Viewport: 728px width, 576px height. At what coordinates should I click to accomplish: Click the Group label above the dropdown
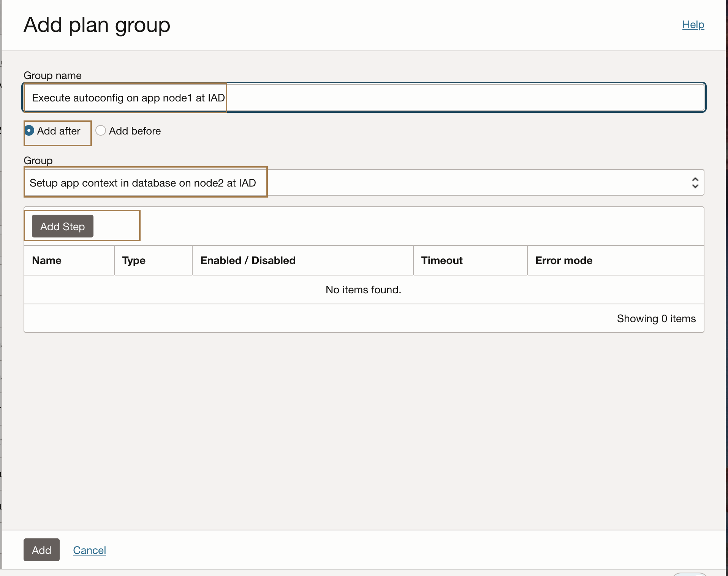click(x=38, y=161)
